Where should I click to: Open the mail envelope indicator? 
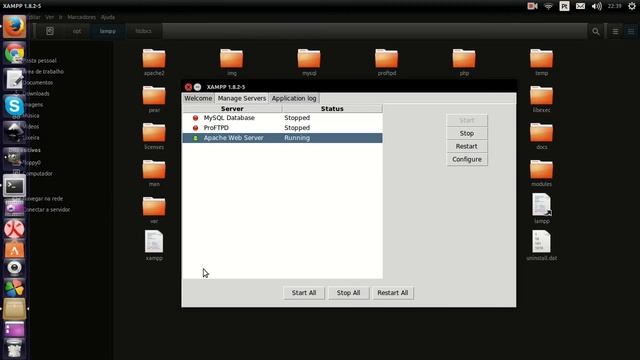[x=580, y=6]
